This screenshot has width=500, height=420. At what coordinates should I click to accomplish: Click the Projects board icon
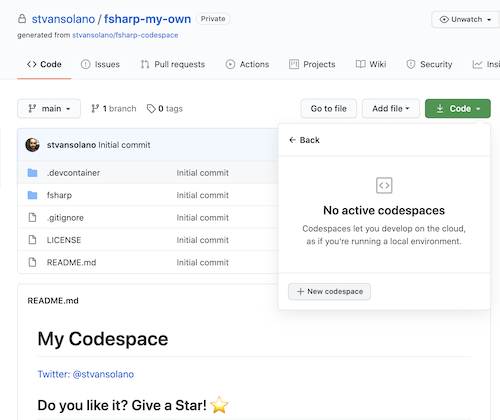coord(294,64)
